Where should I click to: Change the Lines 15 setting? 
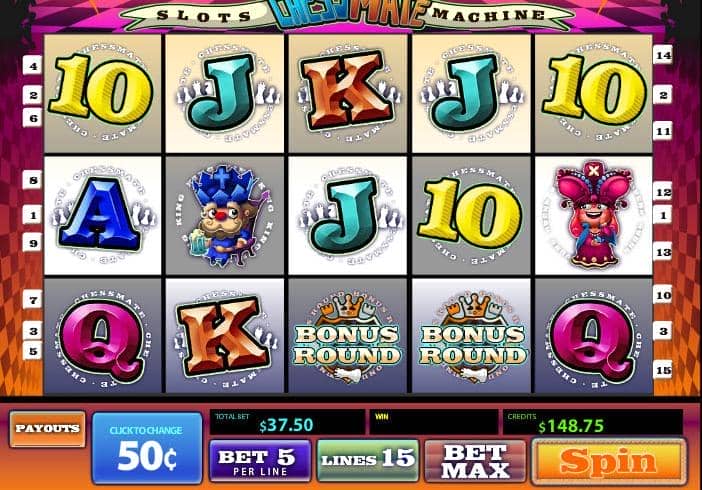[x=368, y=460]
